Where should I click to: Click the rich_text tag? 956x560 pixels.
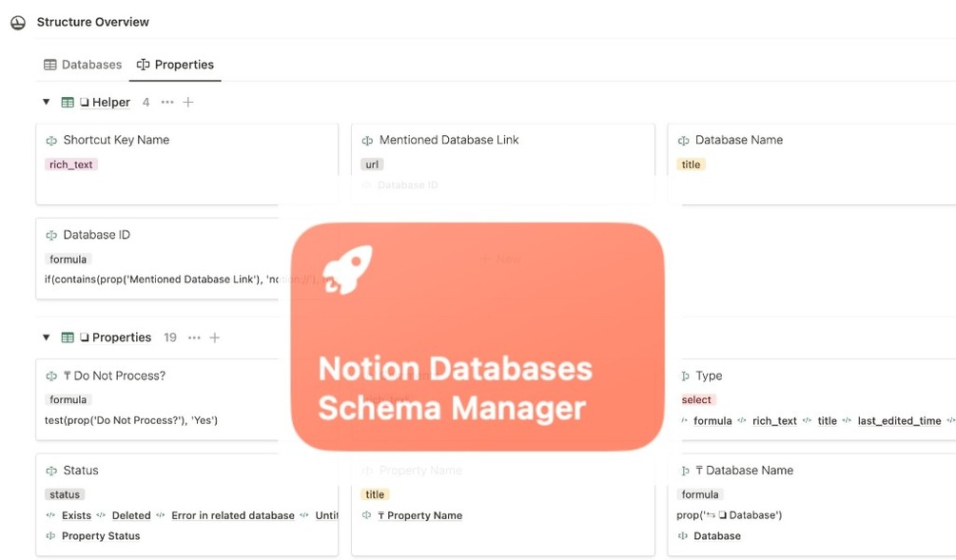tap(70, 164)
